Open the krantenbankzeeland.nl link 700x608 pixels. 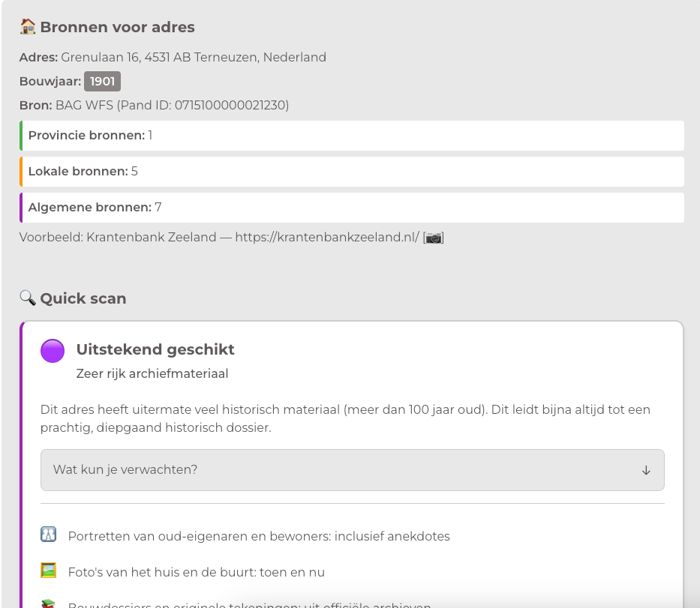[x=327, y=238]
